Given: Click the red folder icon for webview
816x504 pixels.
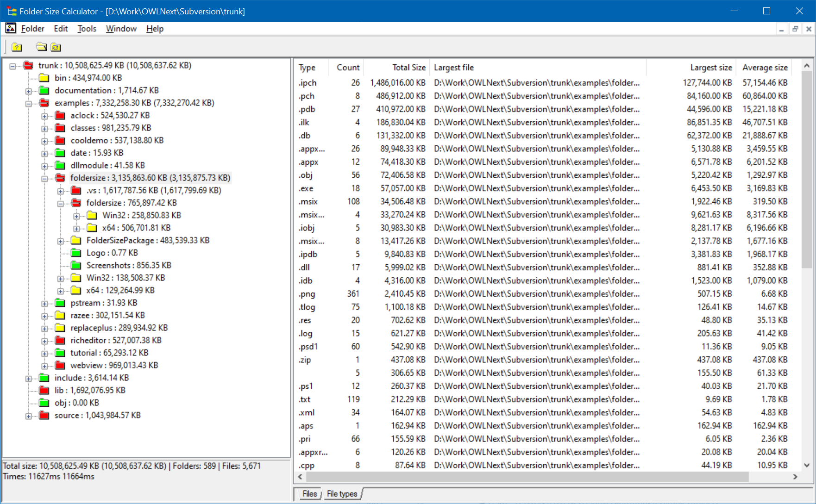Looking at the screenshot, I should pos(60,365).
